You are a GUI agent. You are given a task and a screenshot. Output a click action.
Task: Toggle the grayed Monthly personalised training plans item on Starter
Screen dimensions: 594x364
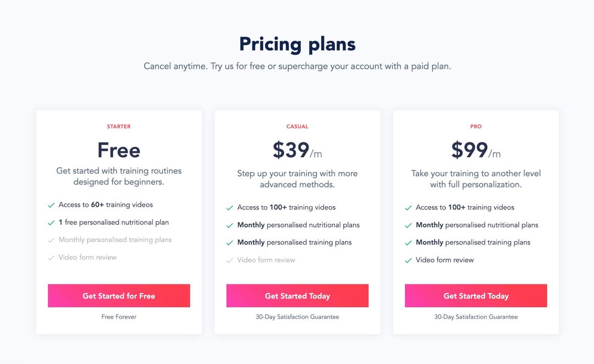click(x=51, y=240)
